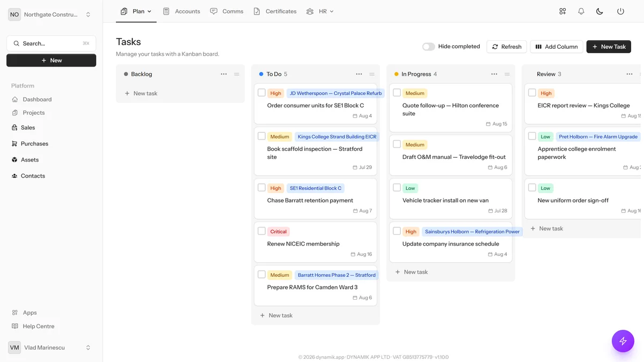Click To Do column reorder handle
Image resolution: width=644 pixels, height=362 pixels.
(372, 74)
